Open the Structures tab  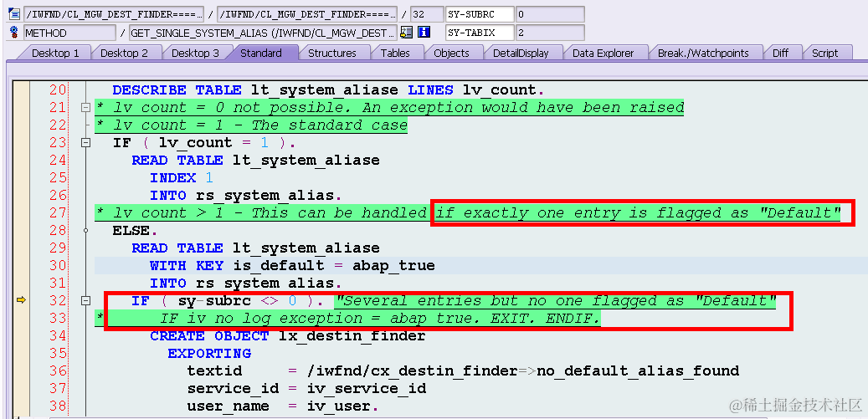(332, 53)
